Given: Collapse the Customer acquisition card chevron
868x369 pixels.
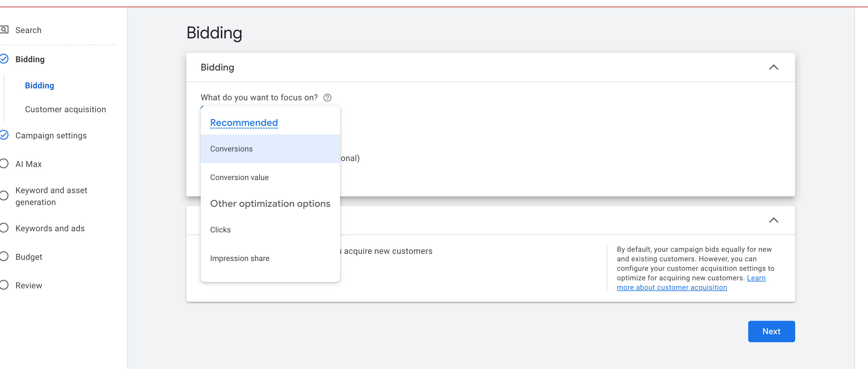Looking at the screenshot, I should tap(773, 220).
